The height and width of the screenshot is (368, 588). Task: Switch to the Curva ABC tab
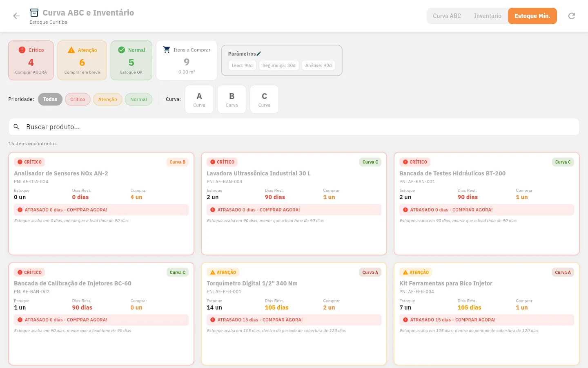tap(447, 16)
